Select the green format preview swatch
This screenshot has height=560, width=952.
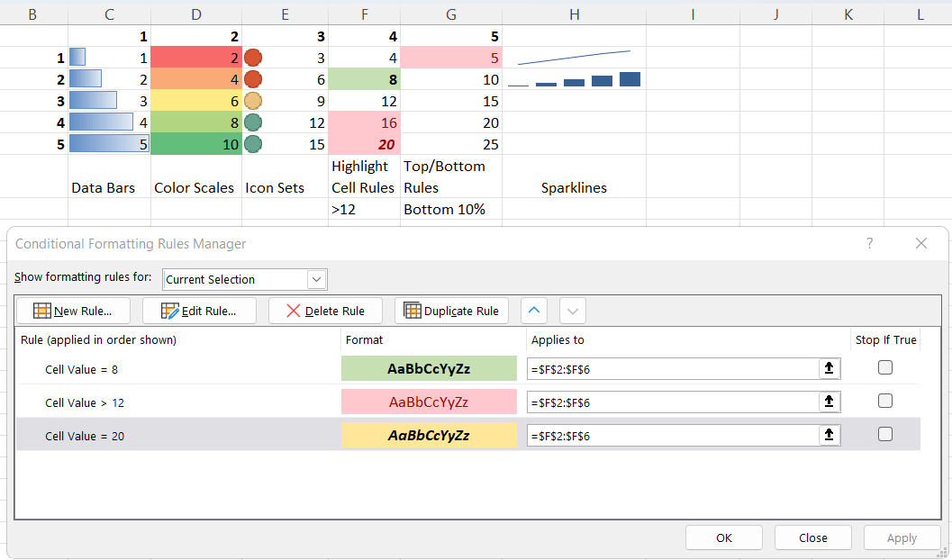click(x=429, y=368)
